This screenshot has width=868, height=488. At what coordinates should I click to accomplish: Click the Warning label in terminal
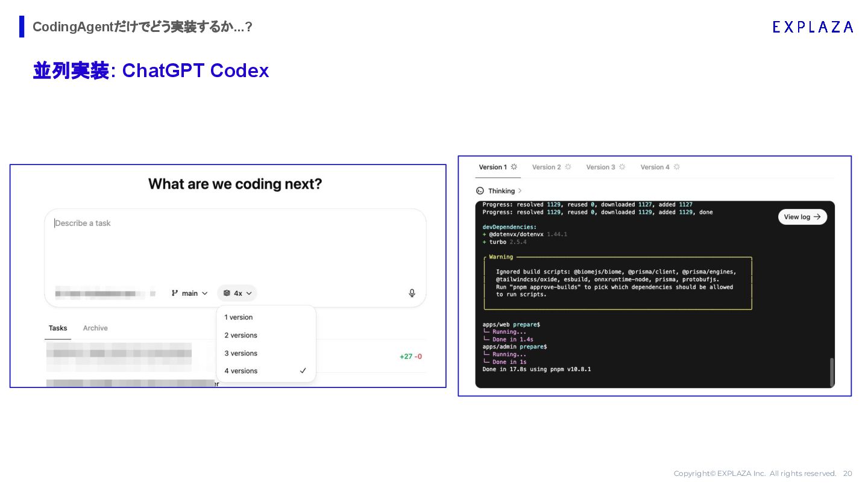click(501, 257)
